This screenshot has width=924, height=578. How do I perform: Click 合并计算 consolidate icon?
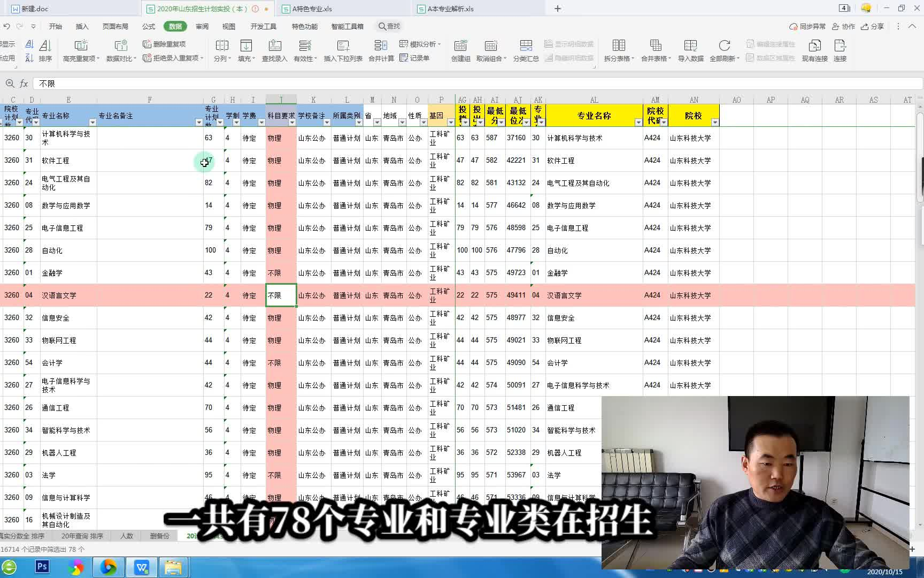(381, 51)
